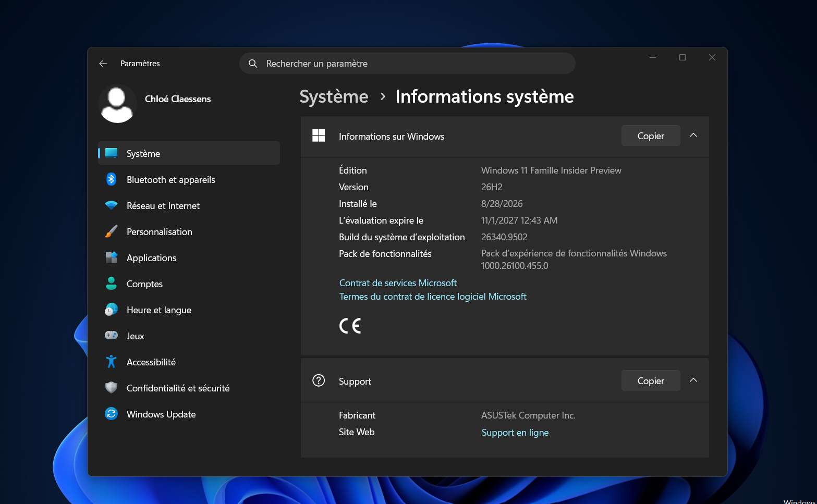Click the Accessibilité figure icon
The height and width of the screenshot is (504, 817).
(x=111, y=362)
